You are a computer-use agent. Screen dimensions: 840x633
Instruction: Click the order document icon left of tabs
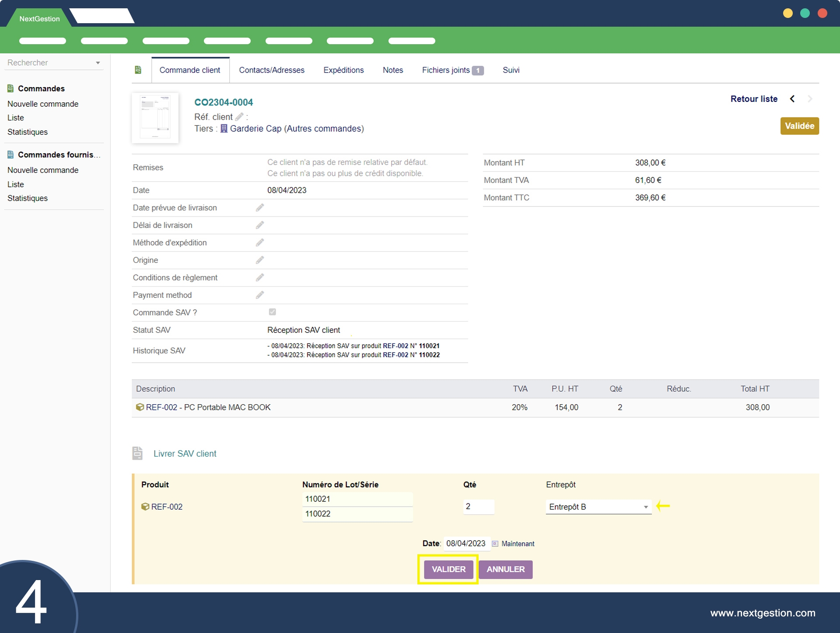[x=138, y=70]
